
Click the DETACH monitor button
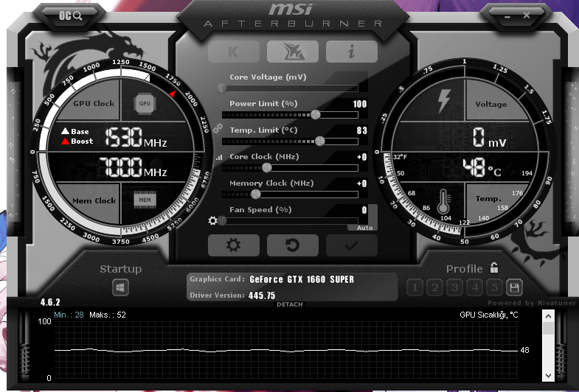pyautogui.click(x=289, y=304)
